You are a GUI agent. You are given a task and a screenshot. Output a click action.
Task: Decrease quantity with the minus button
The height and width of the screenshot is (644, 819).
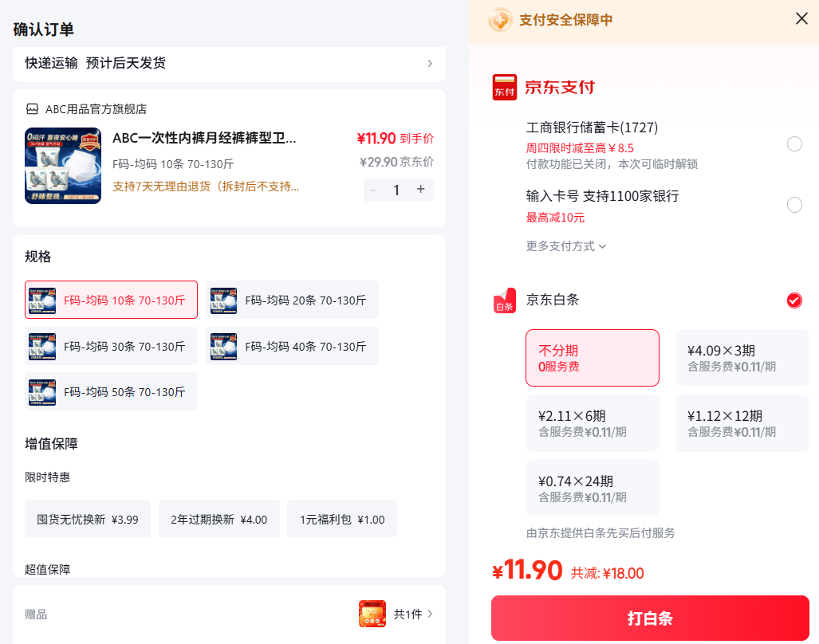click(373, 190)
